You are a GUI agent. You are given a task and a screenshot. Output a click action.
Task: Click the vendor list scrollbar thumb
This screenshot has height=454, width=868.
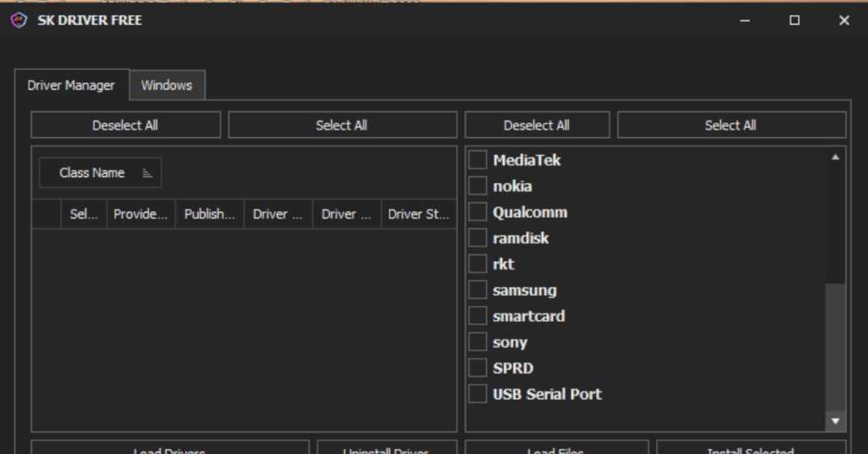pyautogui.click(x=835, y=347)
